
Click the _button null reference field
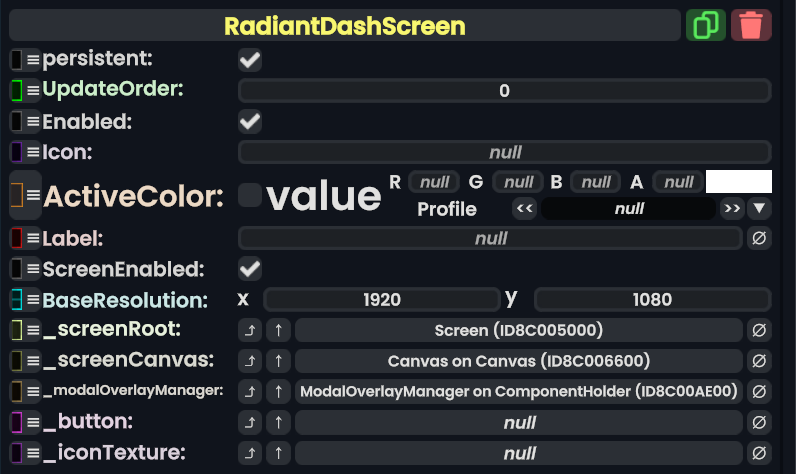coord(518,422)
